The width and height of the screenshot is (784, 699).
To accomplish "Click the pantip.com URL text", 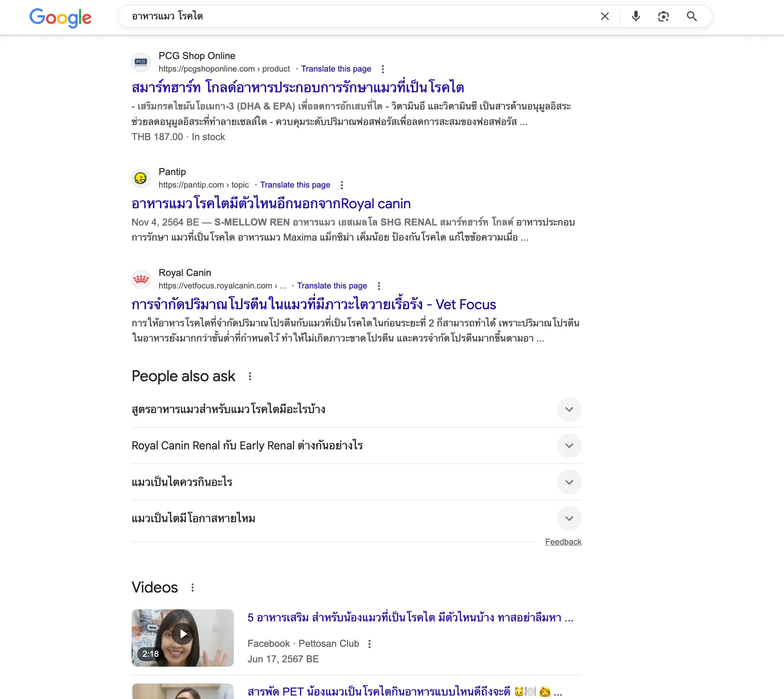I will coord(204,185).
